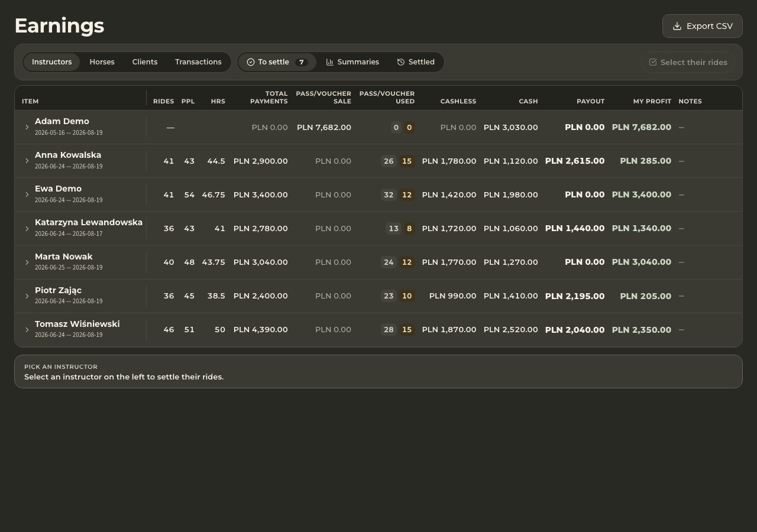The width and height of the screenshot is (757, 532).
Task: Select instructor name Anna Kowalska
Action: 68,155
